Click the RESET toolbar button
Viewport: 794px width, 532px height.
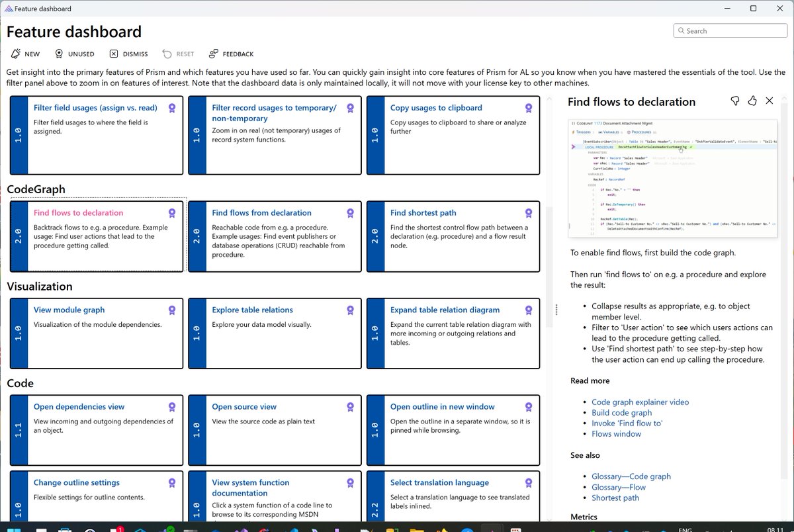(178, 54)
